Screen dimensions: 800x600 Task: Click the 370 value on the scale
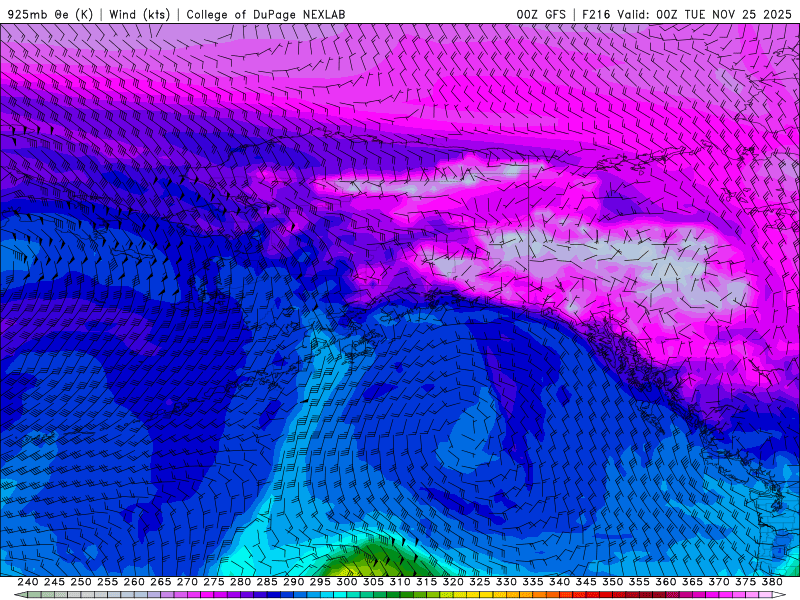click(719, 582)
